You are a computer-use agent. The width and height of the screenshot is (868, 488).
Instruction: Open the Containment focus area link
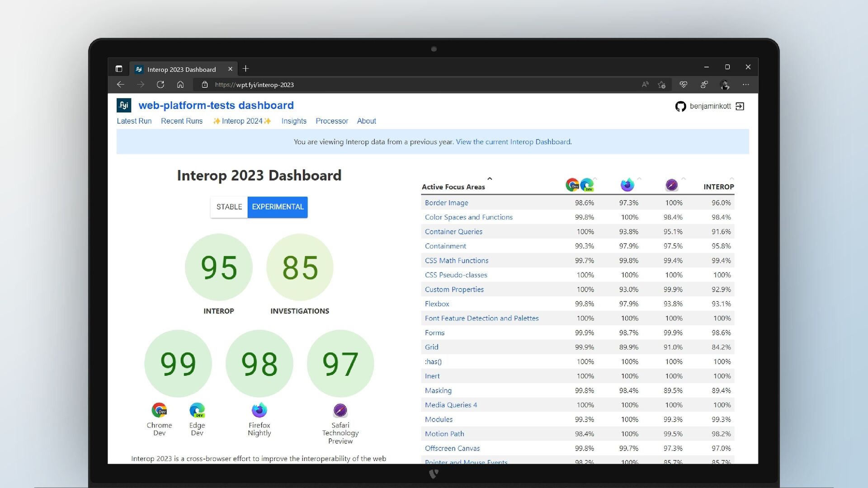[x=445, y=246]
